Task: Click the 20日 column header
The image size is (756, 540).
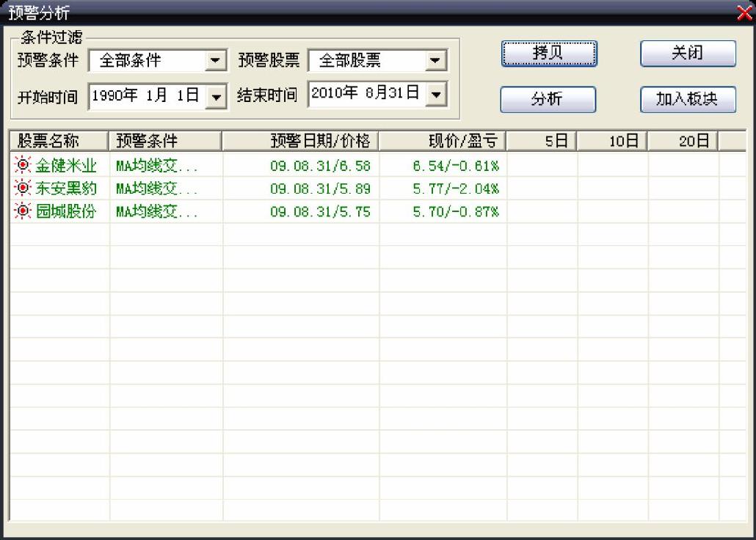Action: 683,142
